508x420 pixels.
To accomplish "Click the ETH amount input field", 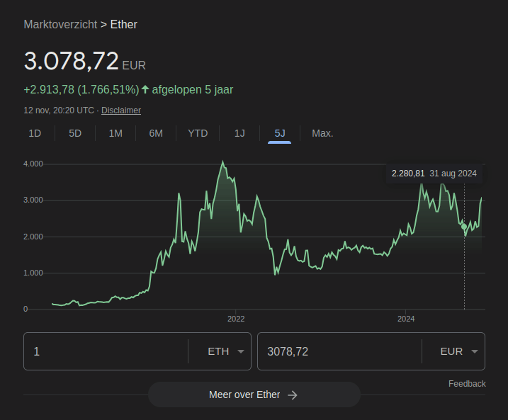I will tap(106, 351).
